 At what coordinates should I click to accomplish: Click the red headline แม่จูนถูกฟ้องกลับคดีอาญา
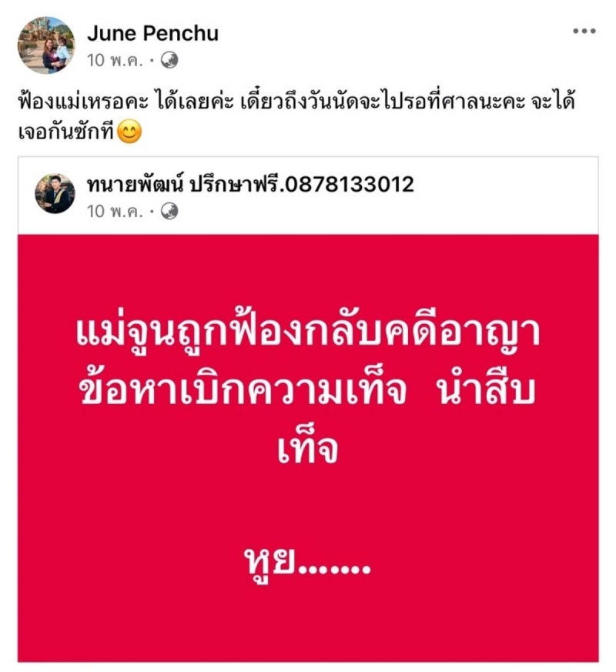pos(308,334)
